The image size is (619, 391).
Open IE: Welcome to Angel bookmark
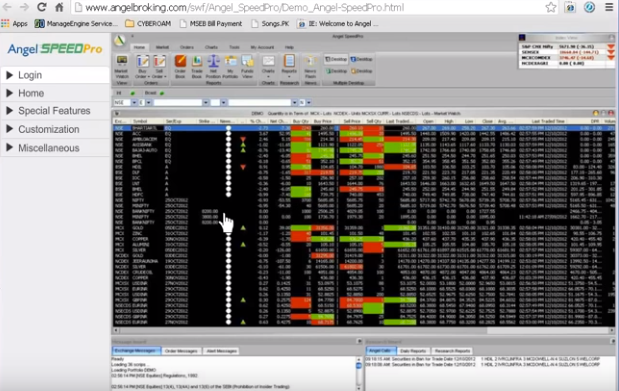tap(338, 24)
